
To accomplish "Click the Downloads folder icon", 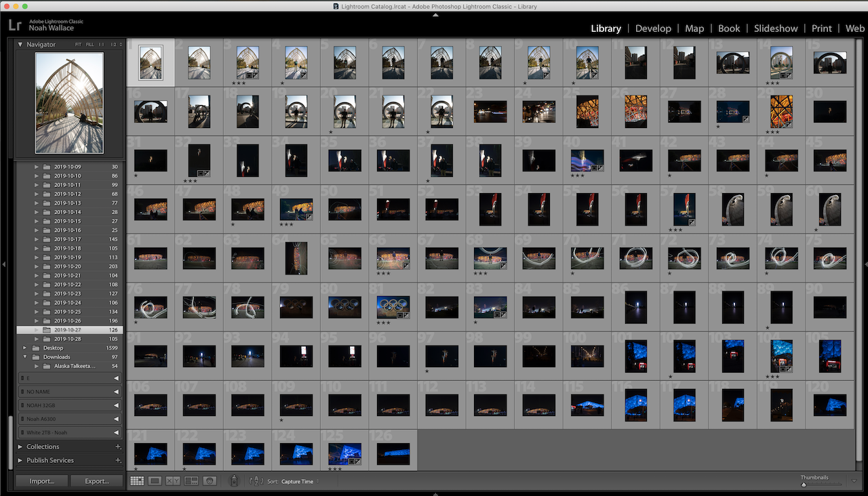I will [37, 357].
